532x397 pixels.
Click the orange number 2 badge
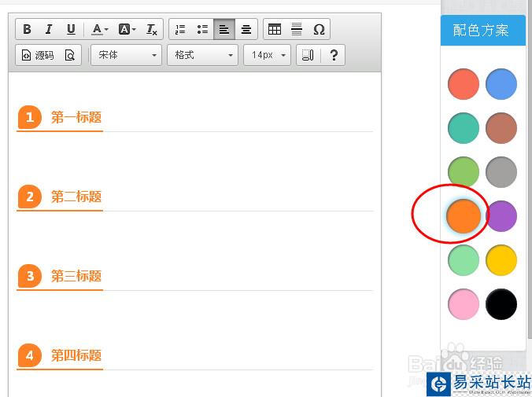coord(30,197)
